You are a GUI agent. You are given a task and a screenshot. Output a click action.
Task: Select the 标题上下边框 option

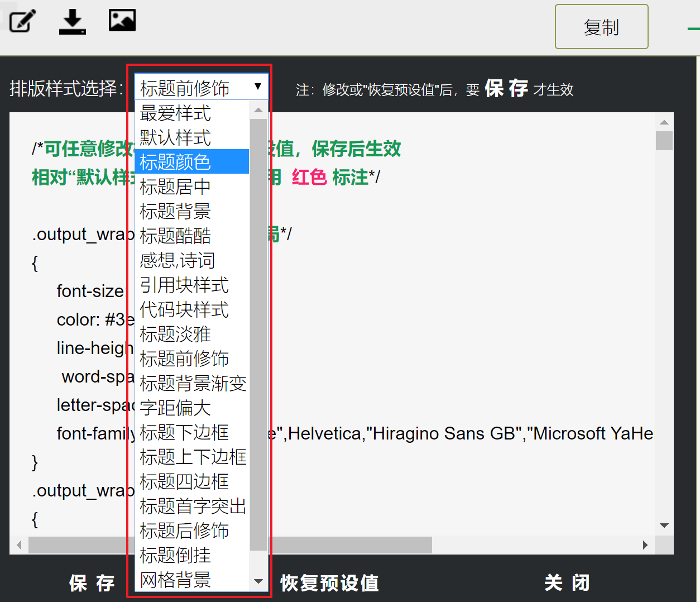tap(192, 457)
